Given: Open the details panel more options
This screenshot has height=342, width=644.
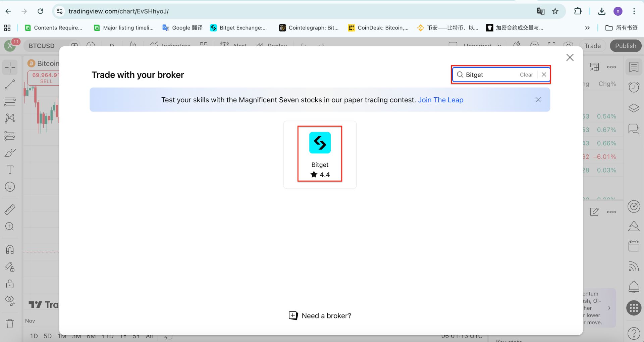Looking at the screenshot, I should pos(611,212).
